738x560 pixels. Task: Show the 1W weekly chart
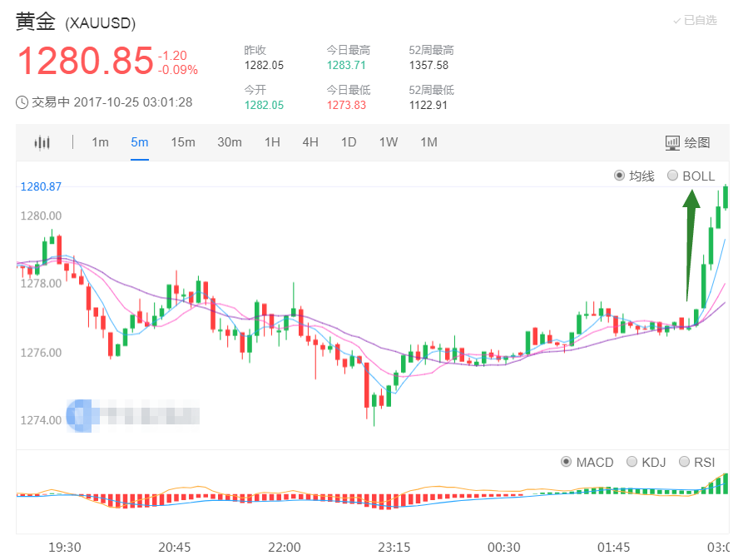click(389, 142)
